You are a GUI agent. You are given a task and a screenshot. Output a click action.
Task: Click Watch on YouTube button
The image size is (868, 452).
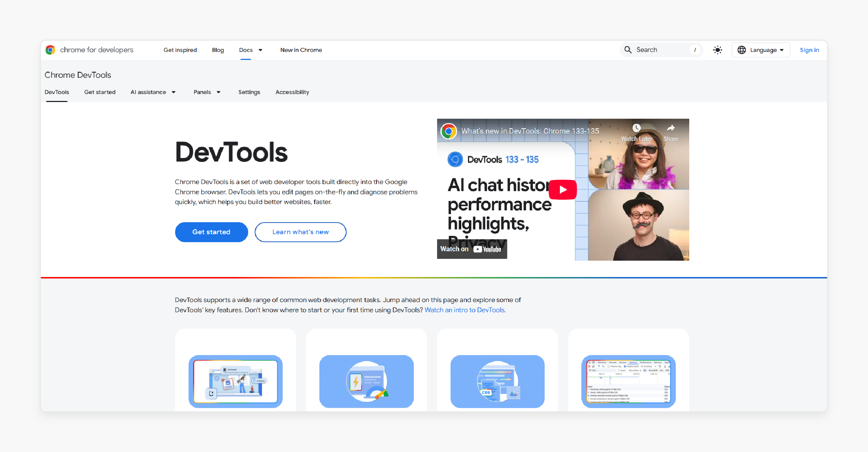tap(472, 249)
